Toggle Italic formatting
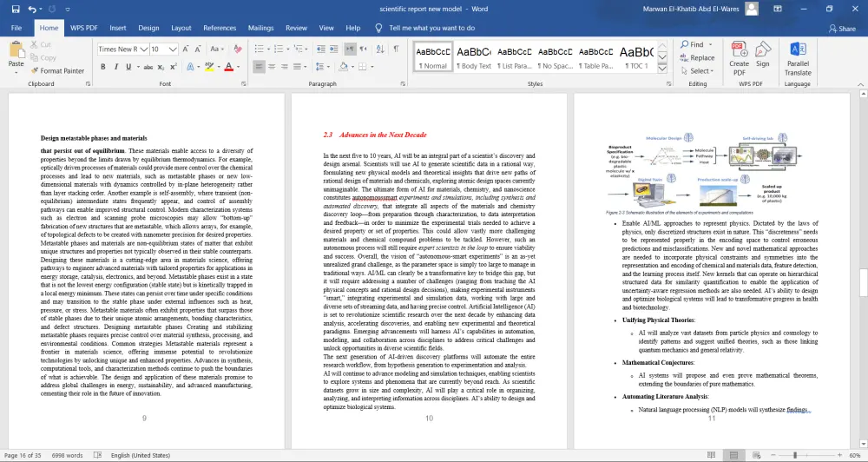Screen dimensions: 868x462 coord(115,67)
